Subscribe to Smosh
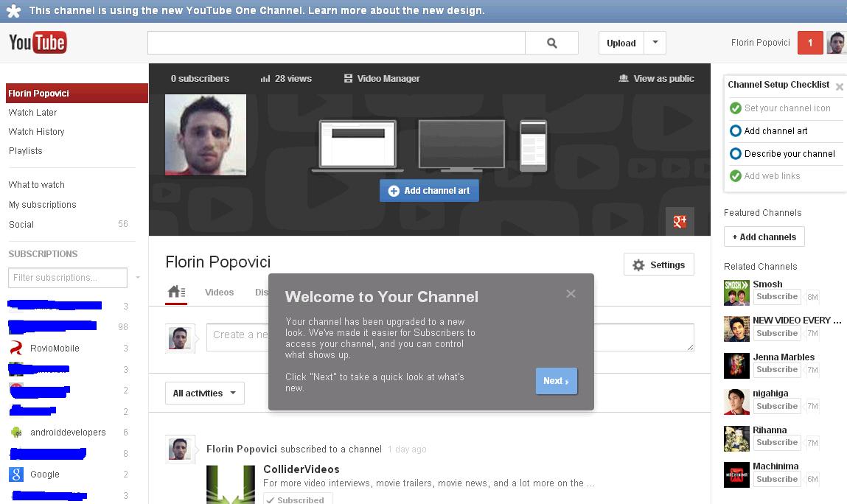Screen dimensions: 847x504 [x=777, y=296]
